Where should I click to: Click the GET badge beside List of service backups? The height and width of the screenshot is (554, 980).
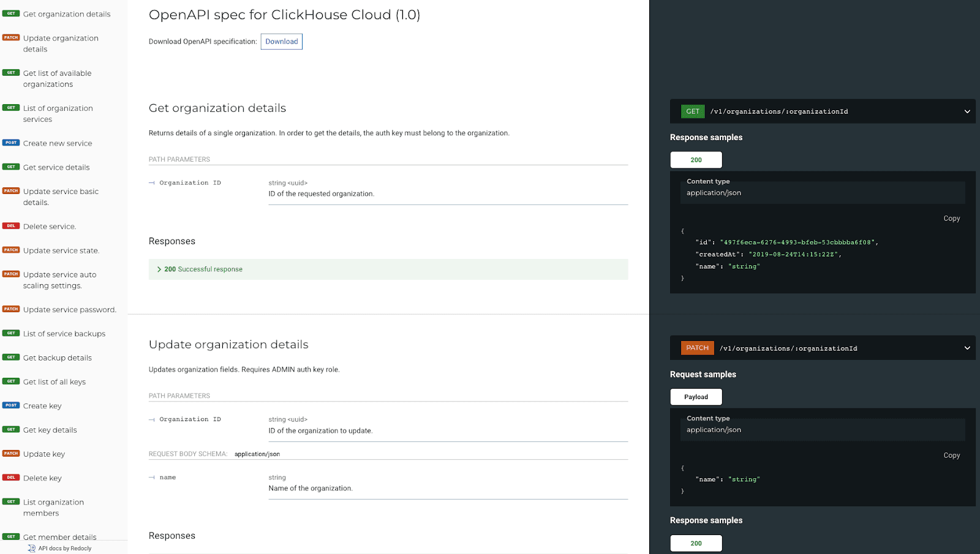pyautogui.click(x=11, y=333)
